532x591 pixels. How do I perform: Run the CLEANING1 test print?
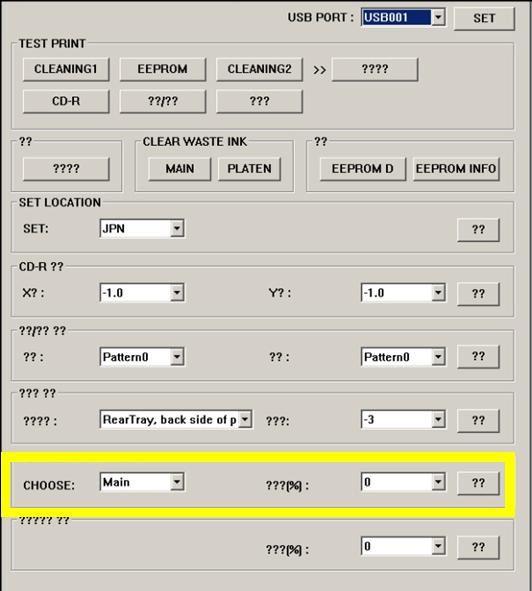tap(66, 69)
